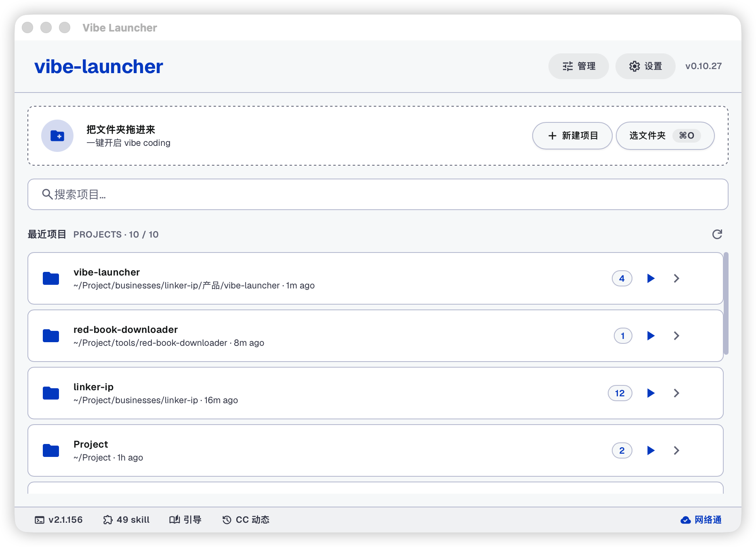756x547 pixels.
Task: Click the vibe-launcher app title logo
Action: tap(99, 67)
